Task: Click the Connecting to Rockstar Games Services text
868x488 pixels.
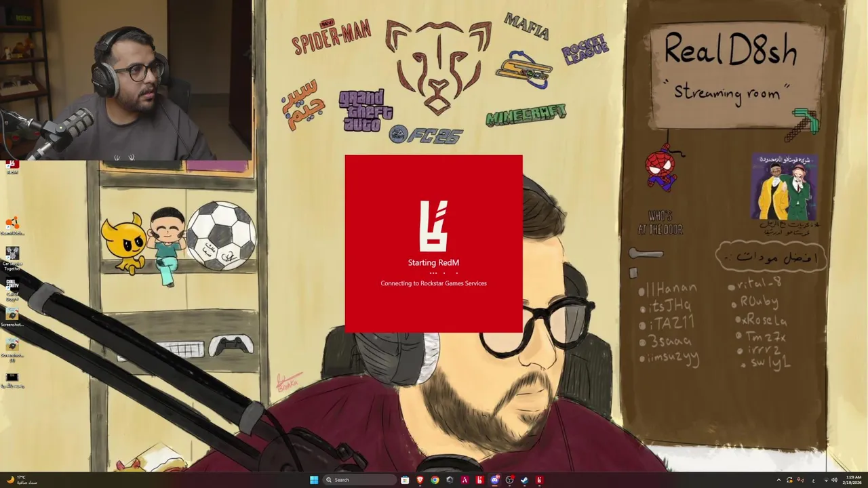Action: click(433, 283)
